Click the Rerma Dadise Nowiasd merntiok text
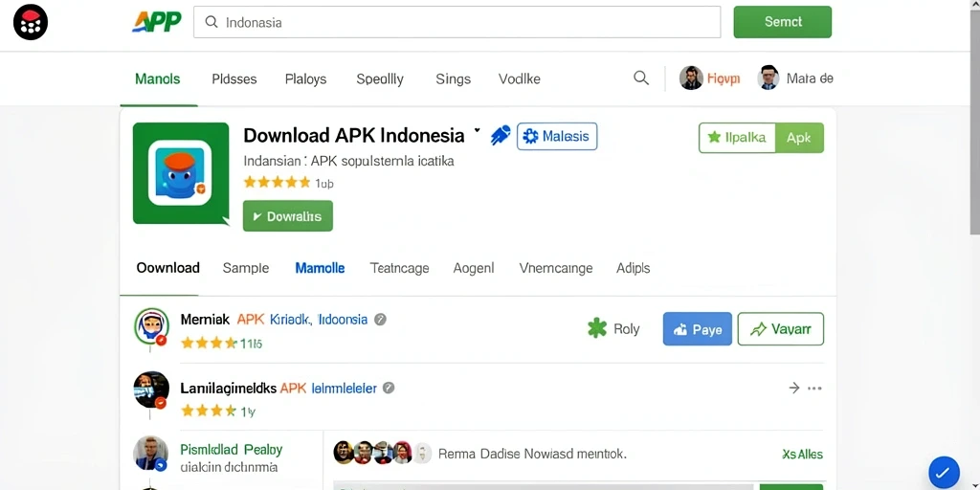Screen dimensions: 980x490 coord(532,454)
